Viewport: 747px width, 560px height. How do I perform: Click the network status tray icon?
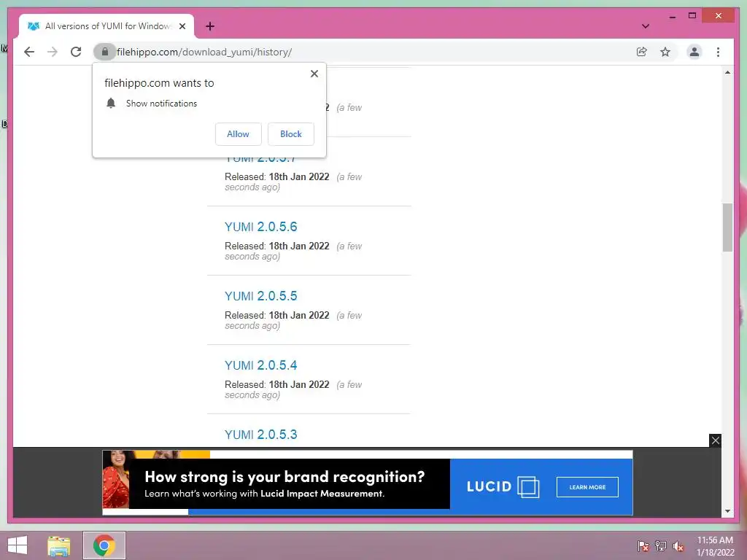point(661,546)
